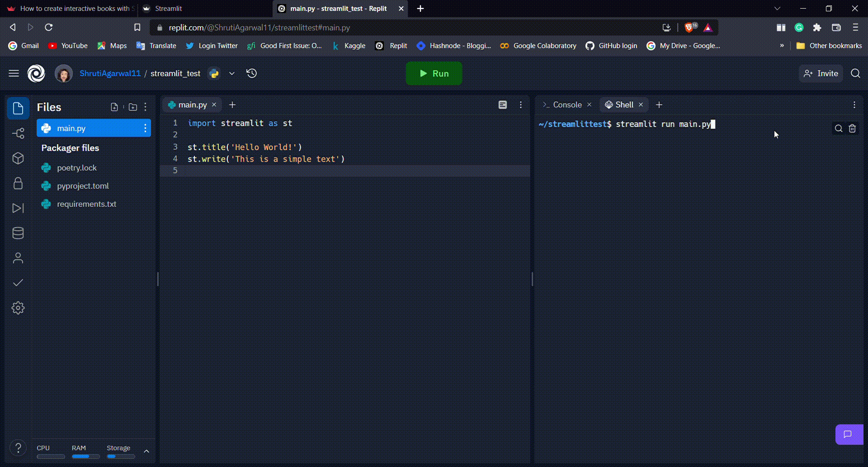Click the history clock icon

252,73
